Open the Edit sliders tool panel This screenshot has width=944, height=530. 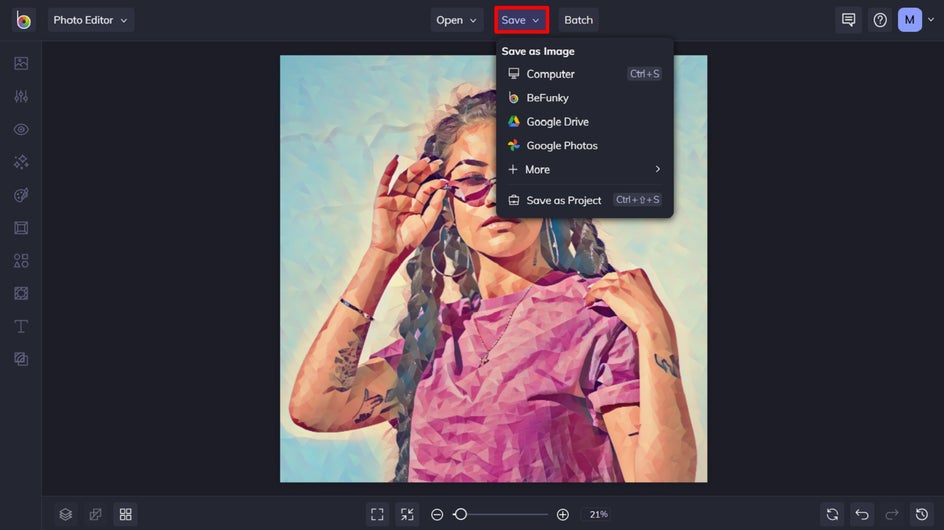pos(21,96)
